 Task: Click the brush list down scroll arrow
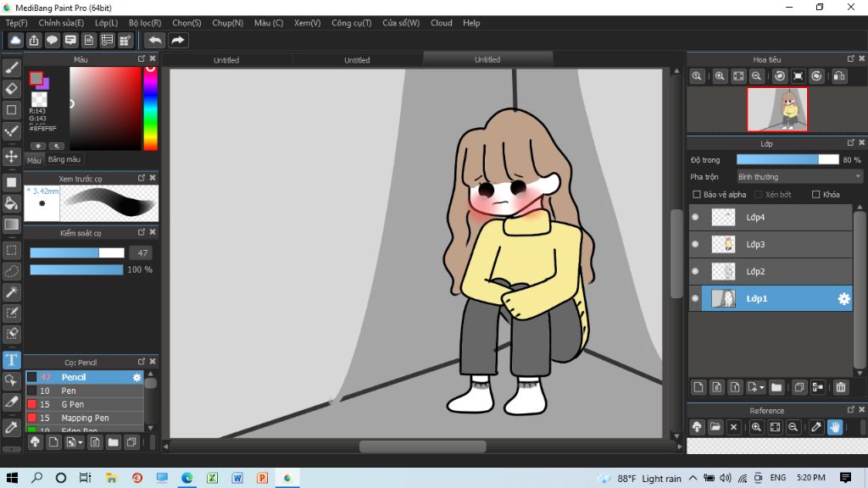point(150,428)
